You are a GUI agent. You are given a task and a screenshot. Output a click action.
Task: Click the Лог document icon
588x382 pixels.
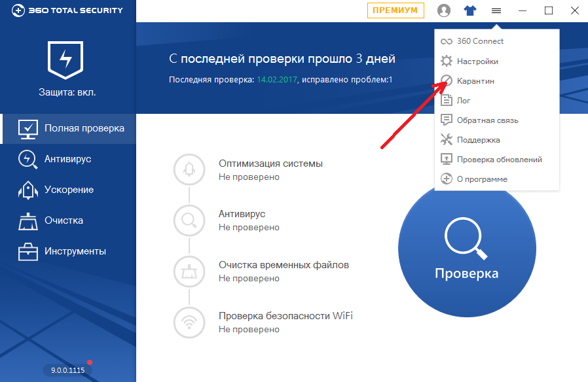pos(447,100)
